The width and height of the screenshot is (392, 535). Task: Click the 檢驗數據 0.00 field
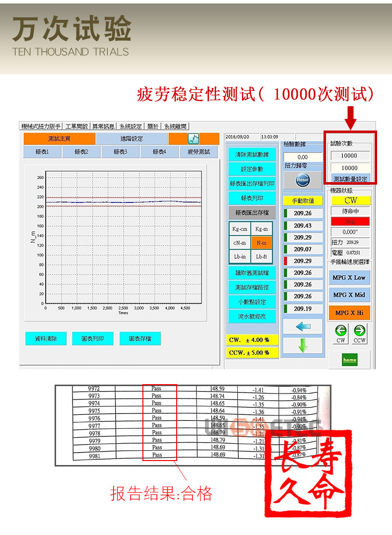click(x=303, y=157)
